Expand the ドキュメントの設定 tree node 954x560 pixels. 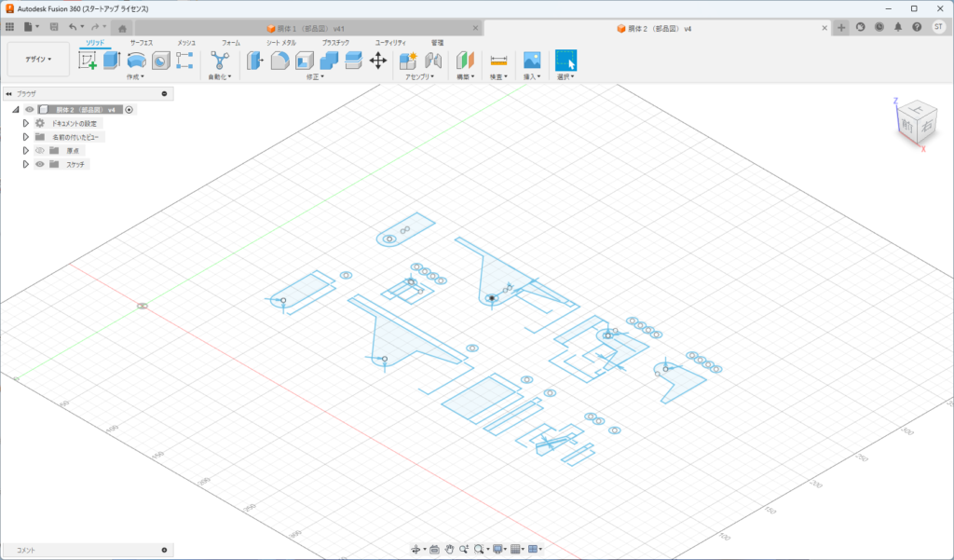point(26,123)
